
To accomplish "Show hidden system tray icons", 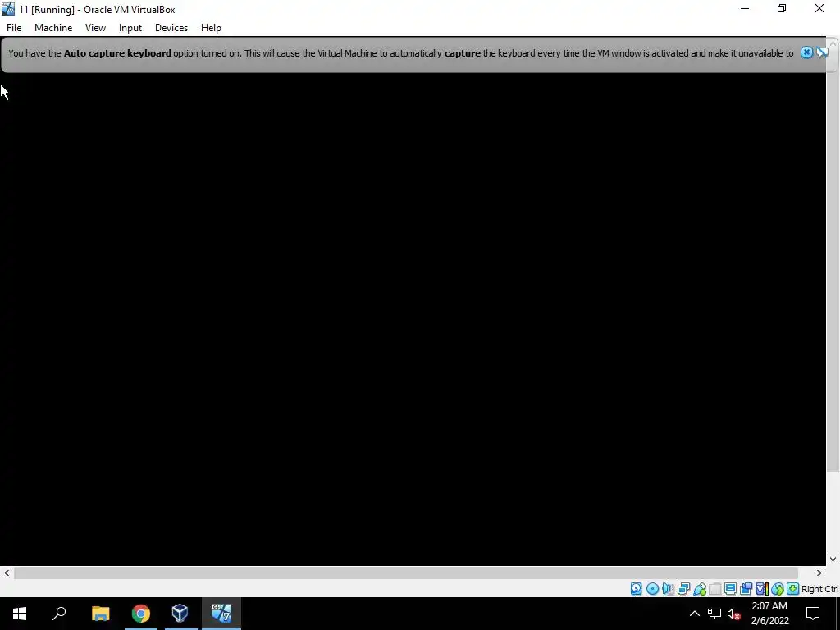I will tap(694, 614).
